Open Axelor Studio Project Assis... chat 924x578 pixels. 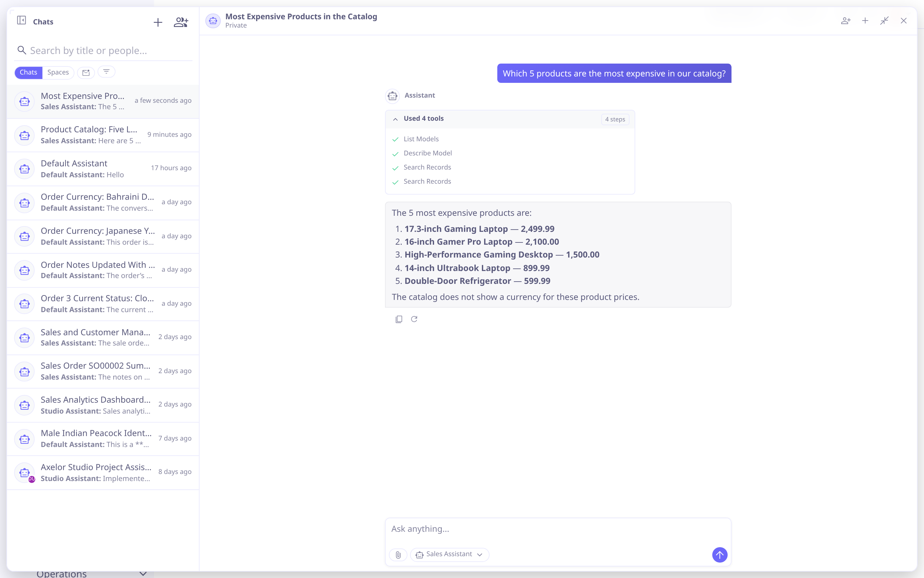point(103,472)
